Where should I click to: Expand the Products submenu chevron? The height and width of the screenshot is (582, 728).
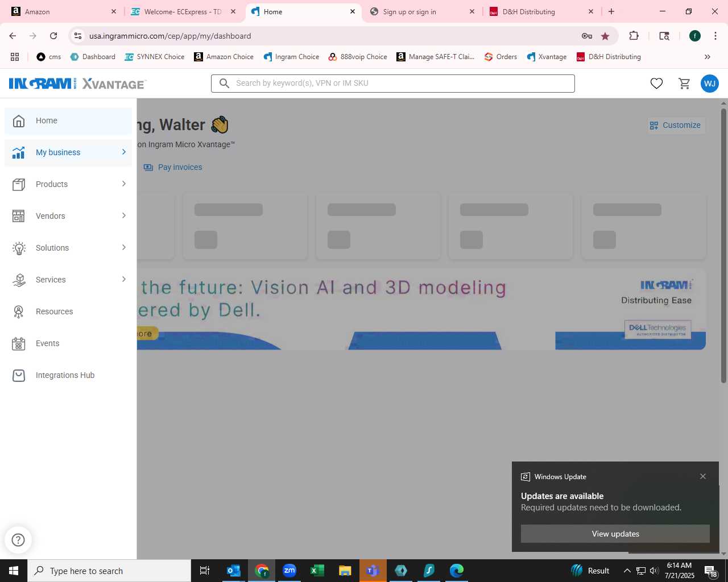tap(124, 184)
